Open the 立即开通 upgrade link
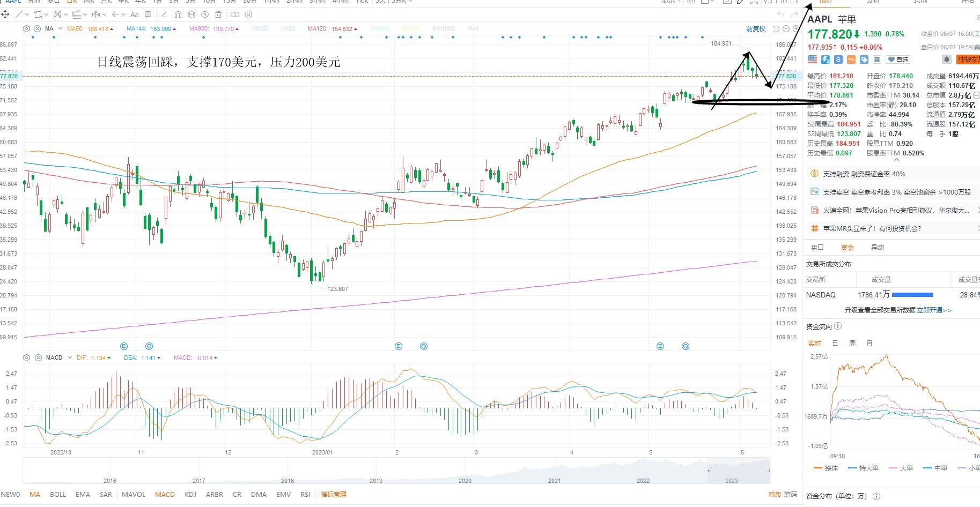The width and height of the screenshot is (980, 507). [x=934, y=310]
